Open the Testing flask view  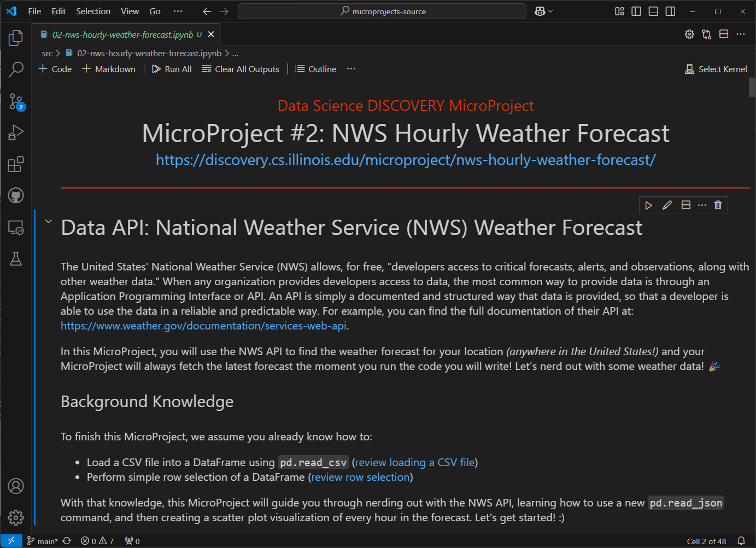16,259
